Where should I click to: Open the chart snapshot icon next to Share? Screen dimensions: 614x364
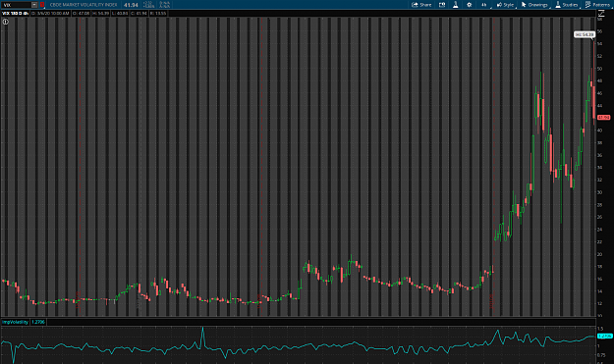[x=442, y=5]
